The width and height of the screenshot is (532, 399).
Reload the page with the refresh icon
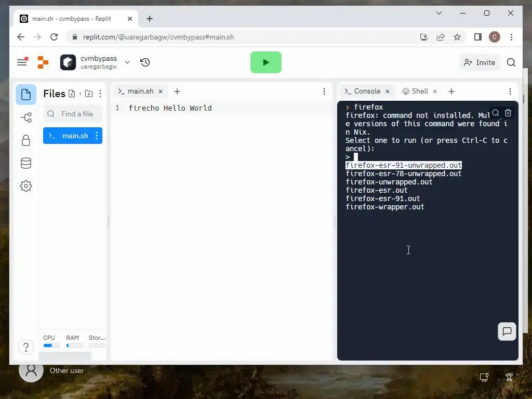point(54,37)
